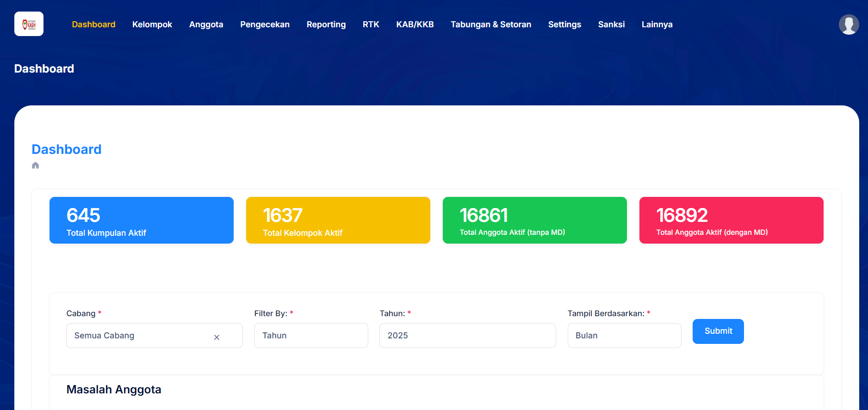The height and width of the screenshot is (410, 868).
Task: Open the Lainnya menu
Action: 657,24
